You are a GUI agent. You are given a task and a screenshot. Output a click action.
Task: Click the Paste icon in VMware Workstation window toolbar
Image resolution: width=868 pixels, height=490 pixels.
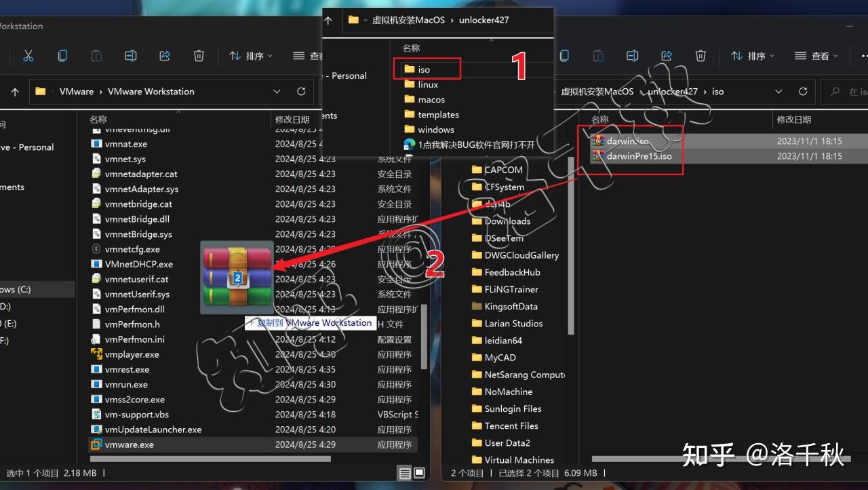click(x=96, y=56)
